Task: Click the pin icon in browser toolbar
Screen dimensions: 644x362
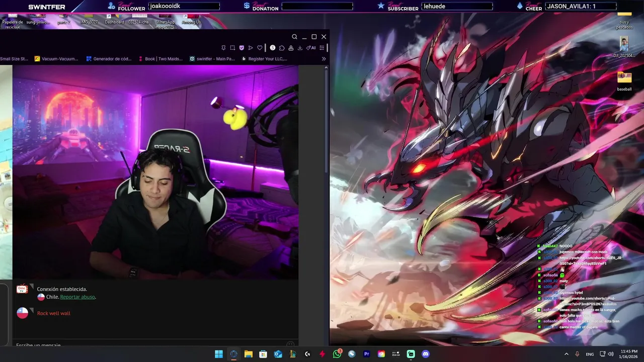Action: tap(223, 48)
